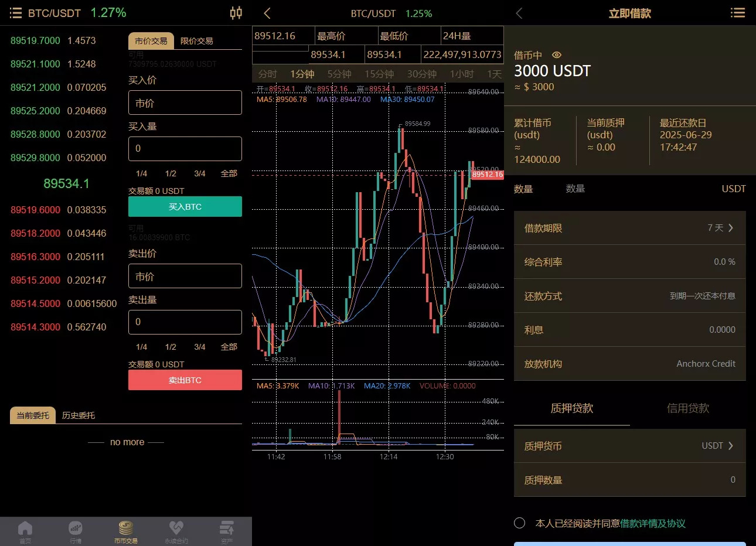The width and height of the screenshot is (756, 546).
Task: Open the candlestick chart view icon
Action: pos(236,13)
